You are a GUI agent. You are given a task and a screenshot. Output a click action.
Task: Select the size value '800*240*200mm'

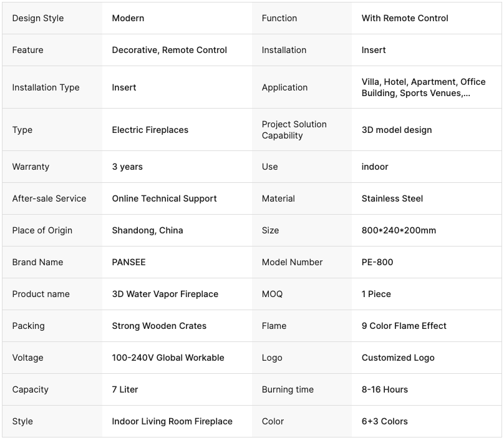[399, 230]
